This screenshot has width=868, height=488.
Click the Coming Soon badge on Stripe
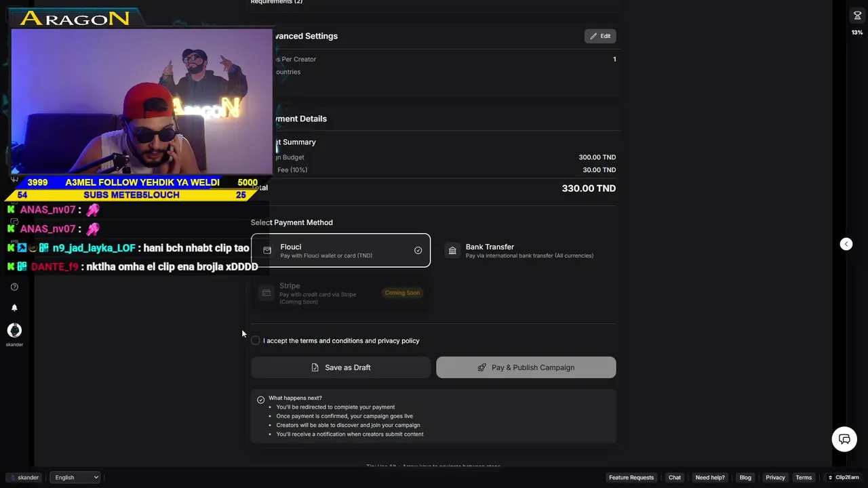[402, 293]
